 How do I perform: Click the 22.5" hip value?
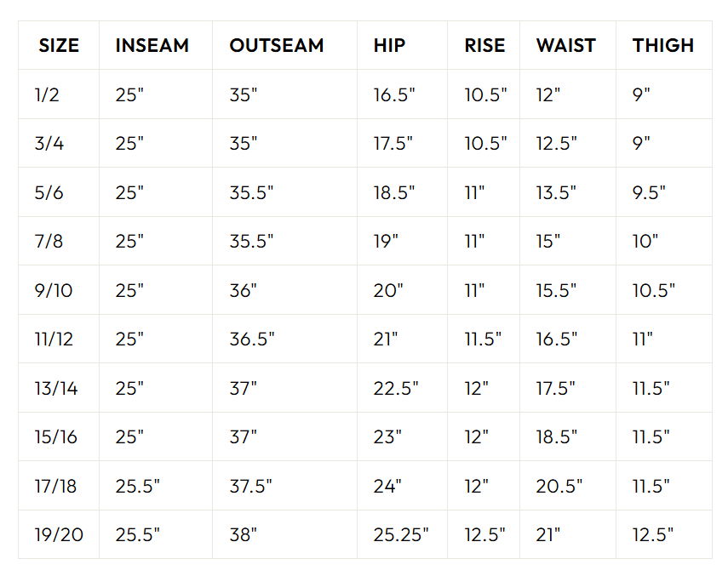(x=396, y=389)
